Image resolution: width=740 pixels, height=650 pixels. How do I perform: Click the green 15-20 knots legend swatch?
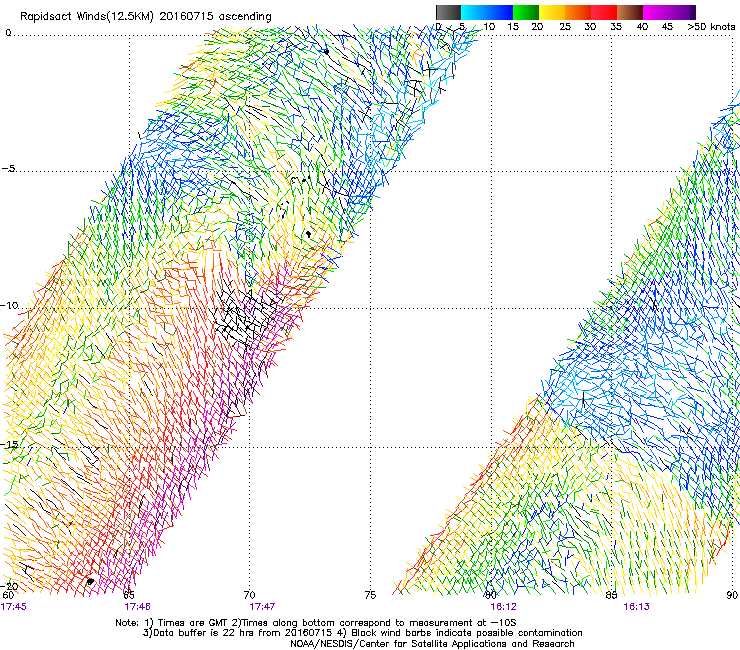pos(526,12)
